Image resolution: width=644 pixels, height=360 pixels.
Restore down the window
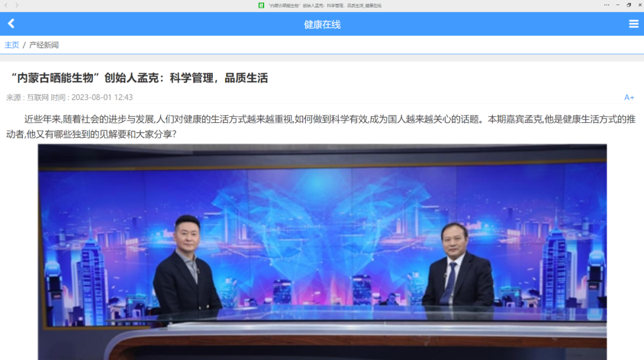tap(629, 5)
